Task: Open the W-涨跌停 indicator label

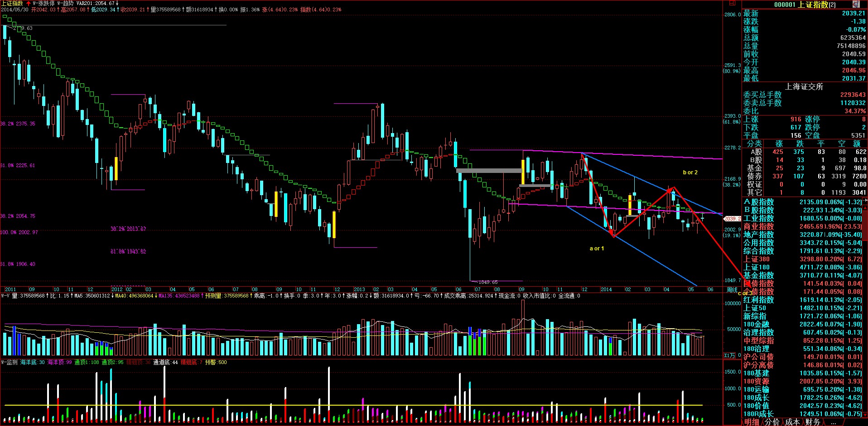Action: point(43,3)
